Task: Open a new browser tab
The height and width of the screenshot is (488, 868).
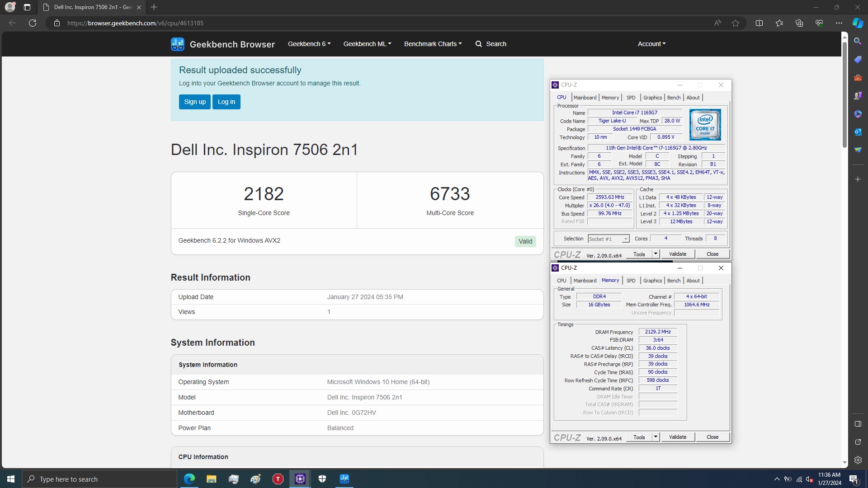Action: click(x=154, y=7)
